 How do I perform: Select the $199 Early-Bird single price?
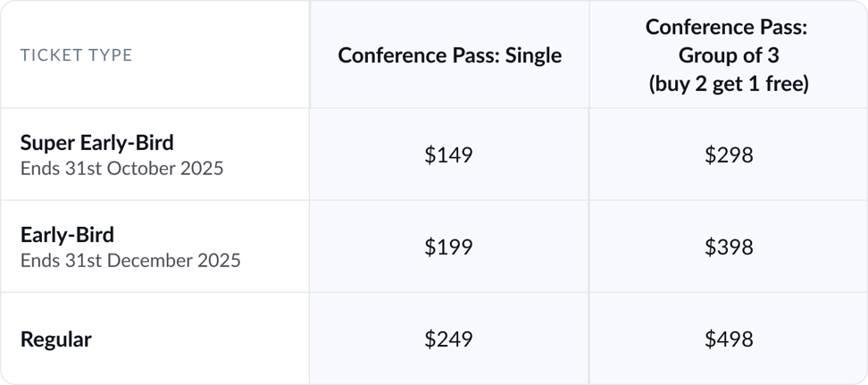coord(449,247)
